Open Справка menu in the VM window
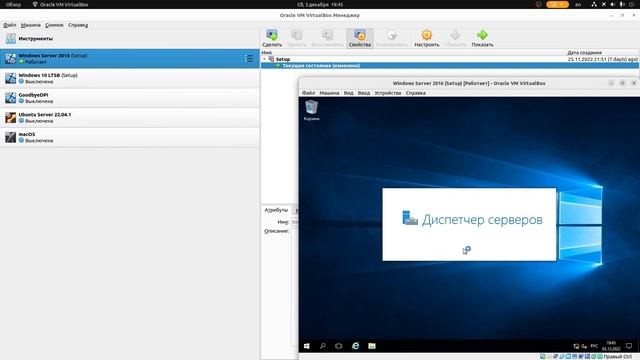The height and width of the screenshot is (360, 640). pyautogui.click(x=416, y=93)
